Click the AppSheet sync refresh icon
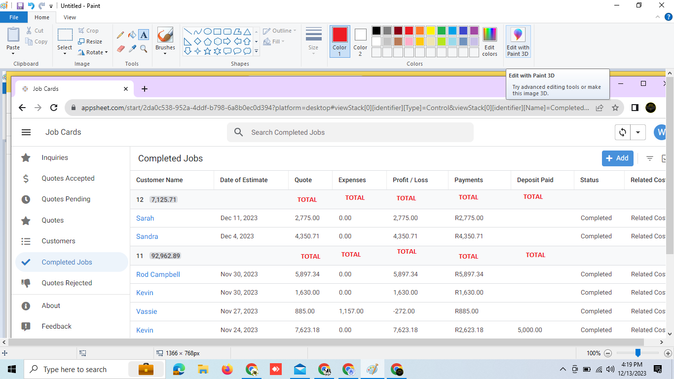This screenshot has height=379, width=674. [x=622, y=132]
